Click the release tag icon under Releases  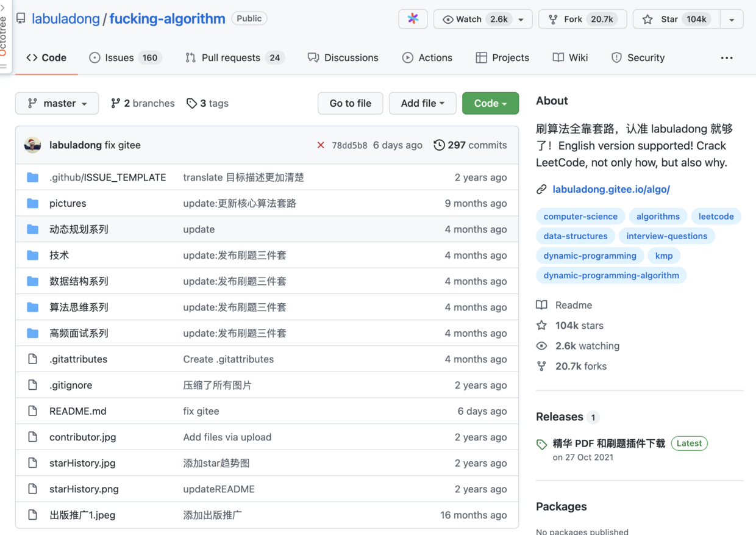541,445
